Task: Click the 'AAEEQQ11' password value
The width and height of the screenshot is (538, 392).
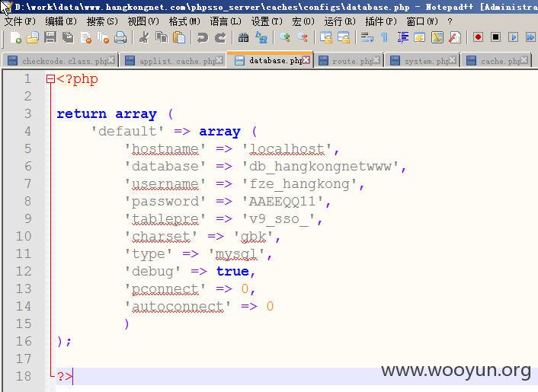Action: (x=283, y=202)
